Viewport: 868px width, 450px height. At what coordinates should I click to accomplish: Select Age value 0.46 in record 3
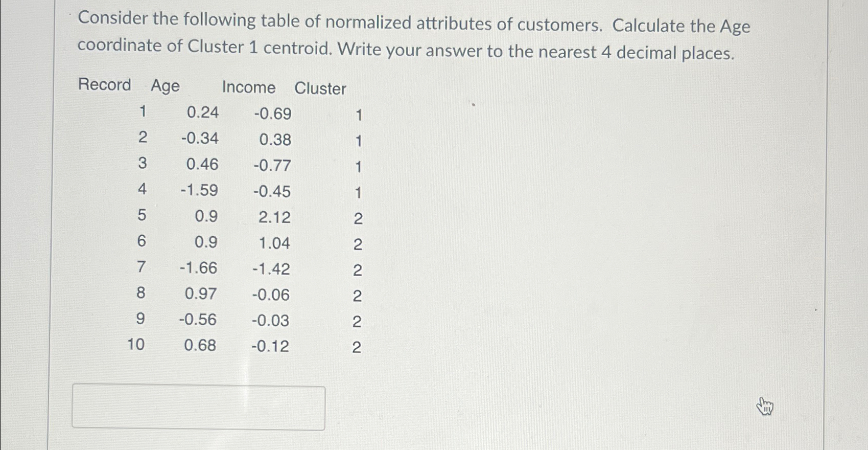coord(202,164)
